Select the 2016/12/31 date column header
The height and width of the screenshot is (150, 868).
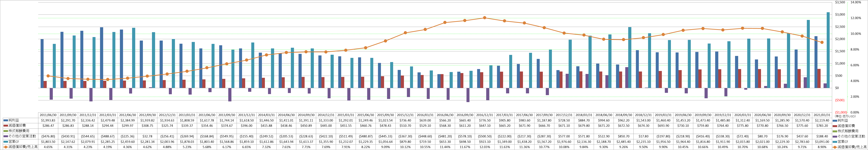(484, 115)
